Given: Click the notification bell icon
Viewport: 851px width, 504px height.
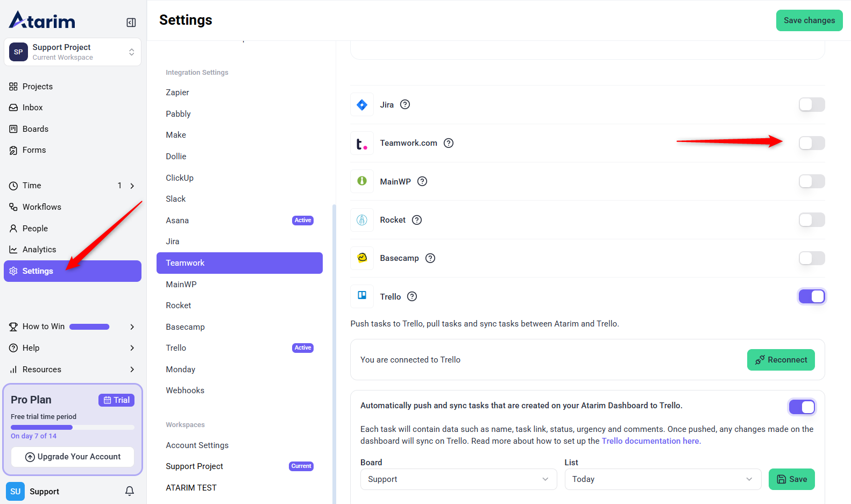Looking at the screenshot, I should [x=130, y=491].
